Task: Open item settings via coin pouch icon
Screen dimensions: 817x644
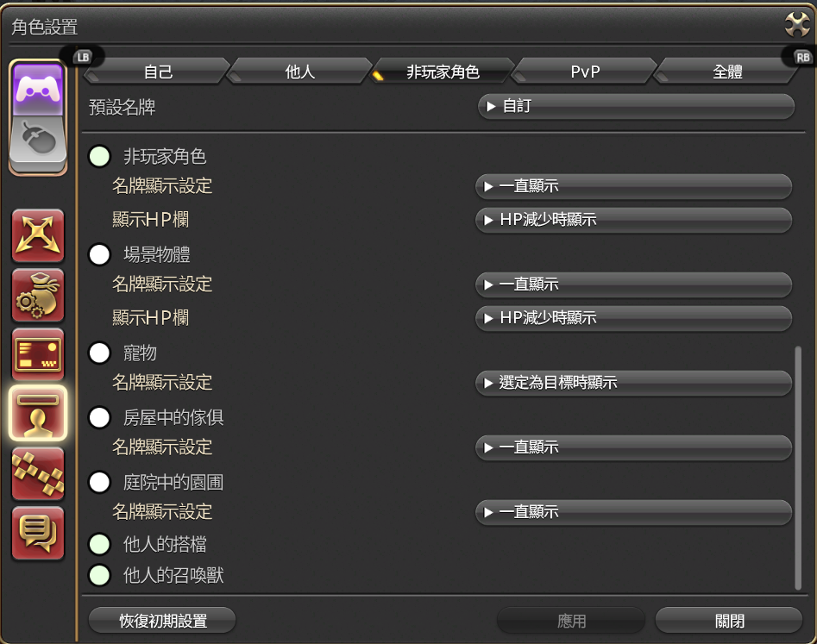Action: tap(38, 296)
